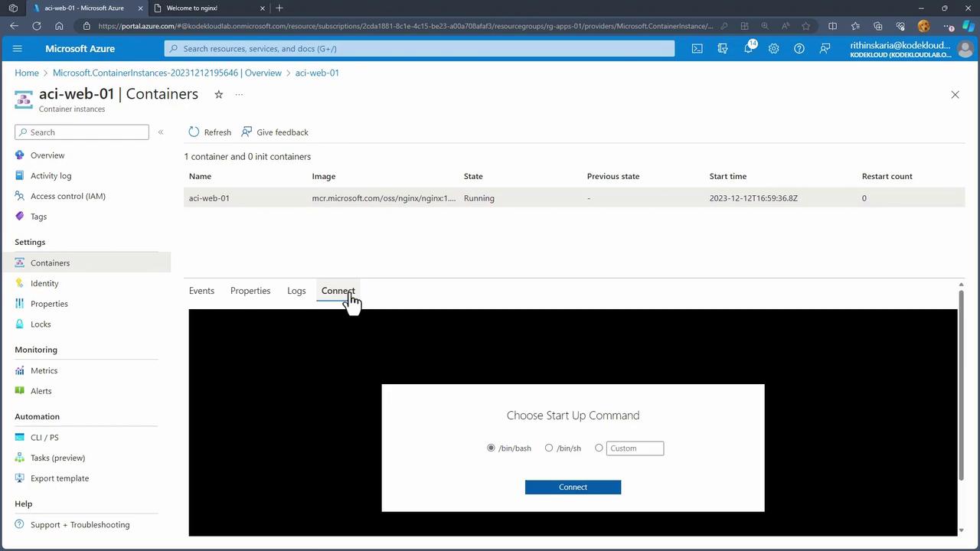Open Access control (IAM) in the left menu
Screen dimensions: 980x551
pyautogui.click(x=67, y=196)
